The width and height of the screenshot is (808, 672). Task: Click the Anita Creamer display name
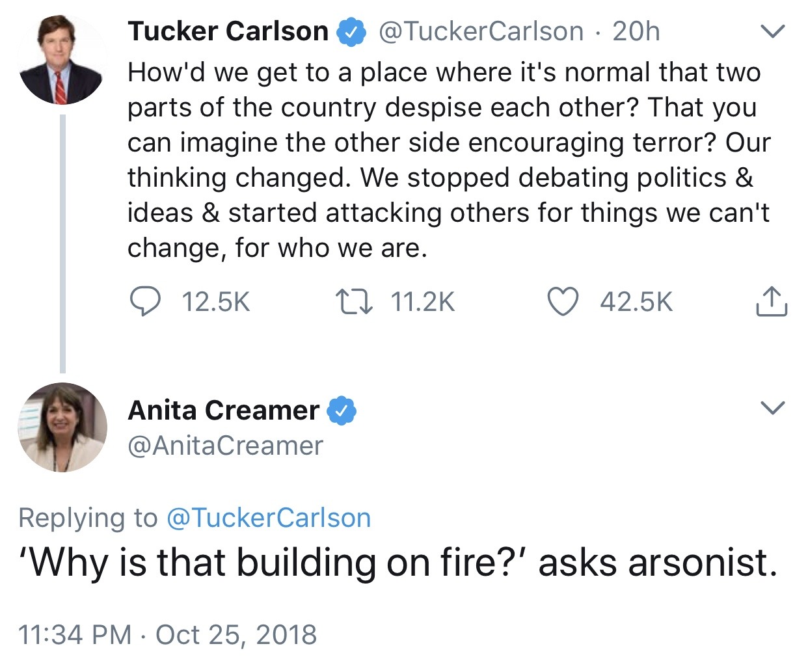click(224, 410)
